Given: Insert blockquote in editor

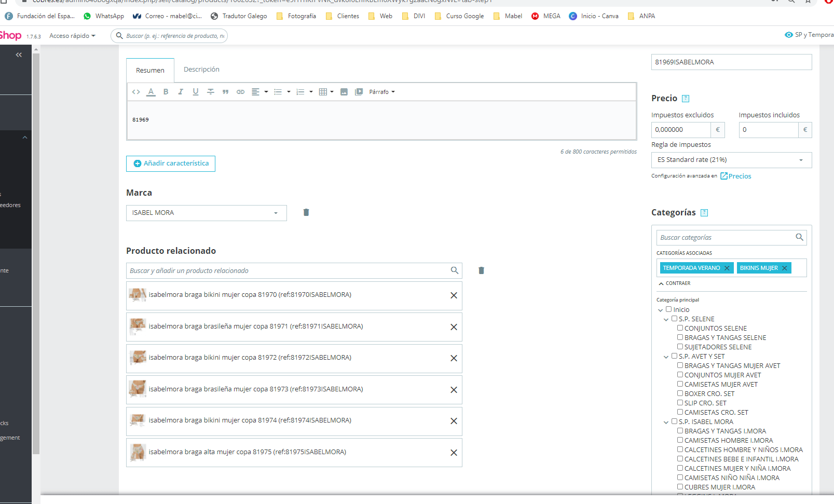Looking at the screenshot, I should [226, 92].
